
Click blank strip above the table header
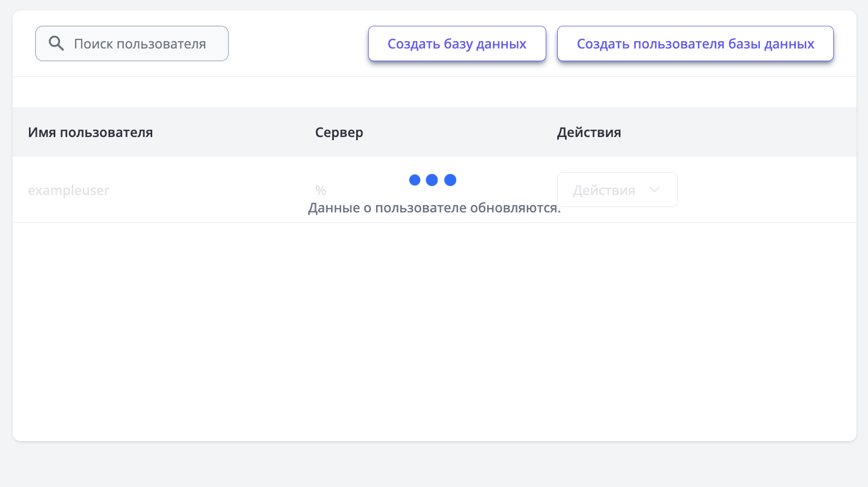pyautogui.click(x=434, y=92)
